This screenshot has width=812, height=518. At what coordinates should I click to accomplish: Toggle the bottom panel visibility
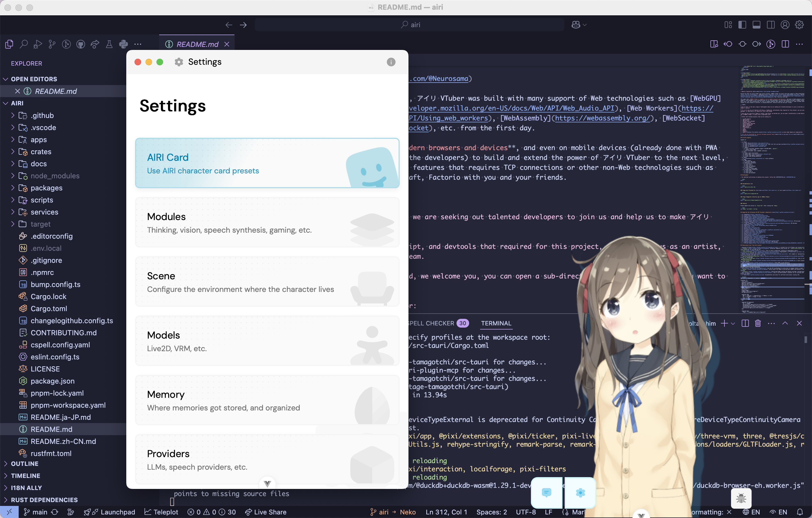click(x=756, y=25)
